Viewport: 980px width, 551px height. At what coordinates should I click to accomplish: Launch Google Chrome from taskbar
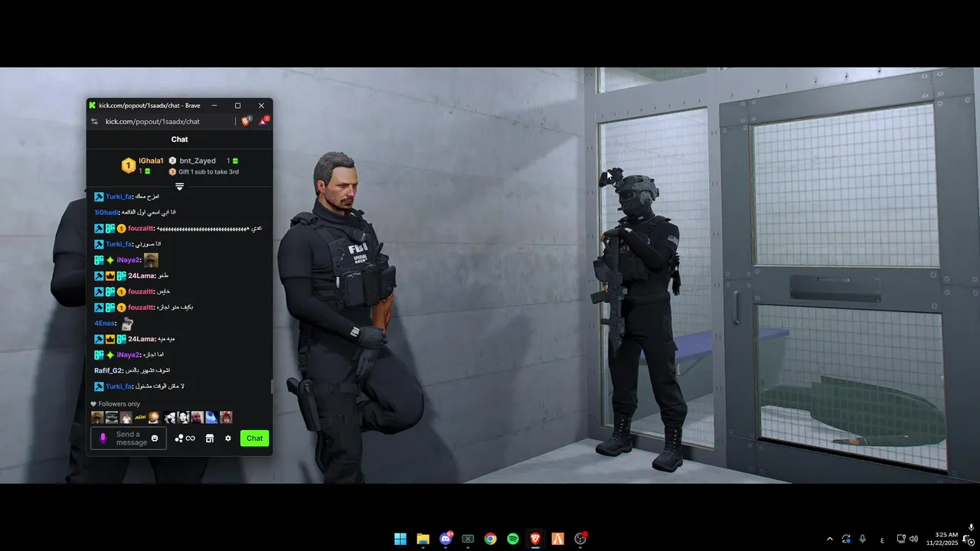click(491, 539)
